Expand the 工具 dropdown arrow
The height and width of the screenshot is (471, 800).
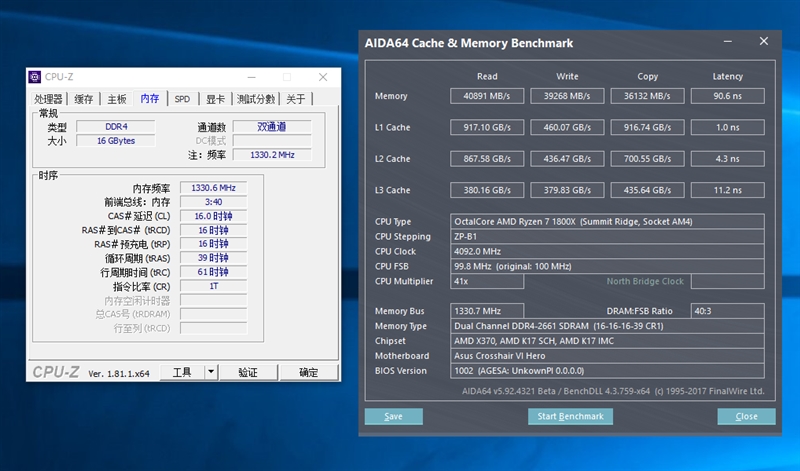(x=211, y=373)
